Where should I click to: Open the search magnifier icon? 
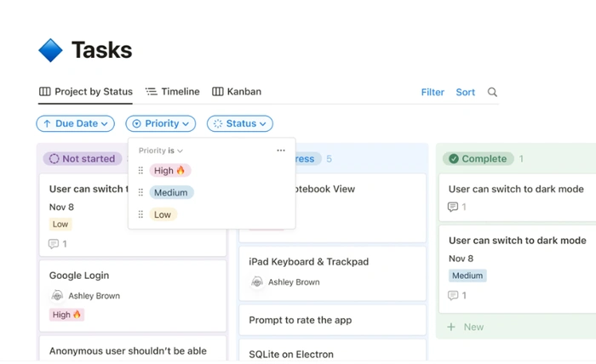[492, 92]
